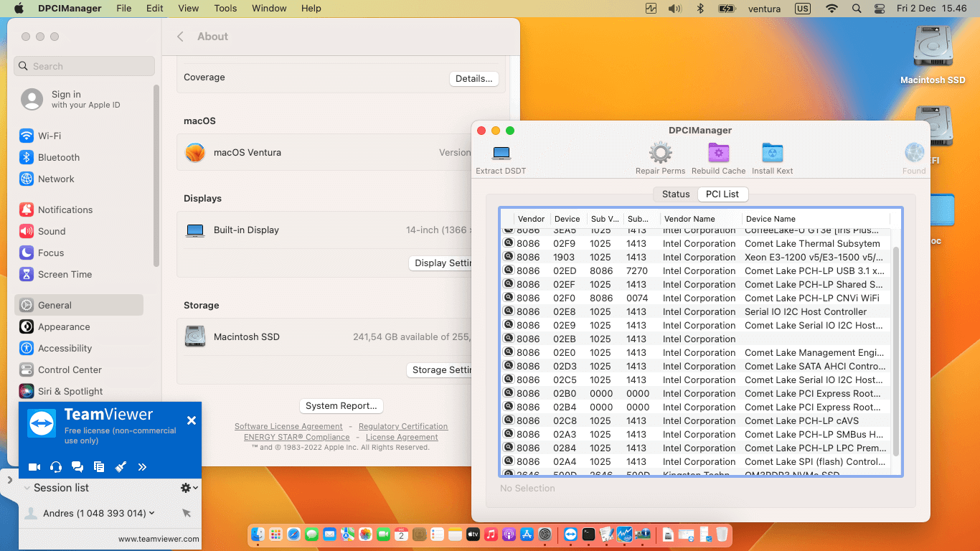Switch to the Status tab in DPCIManager

[675, 194]
